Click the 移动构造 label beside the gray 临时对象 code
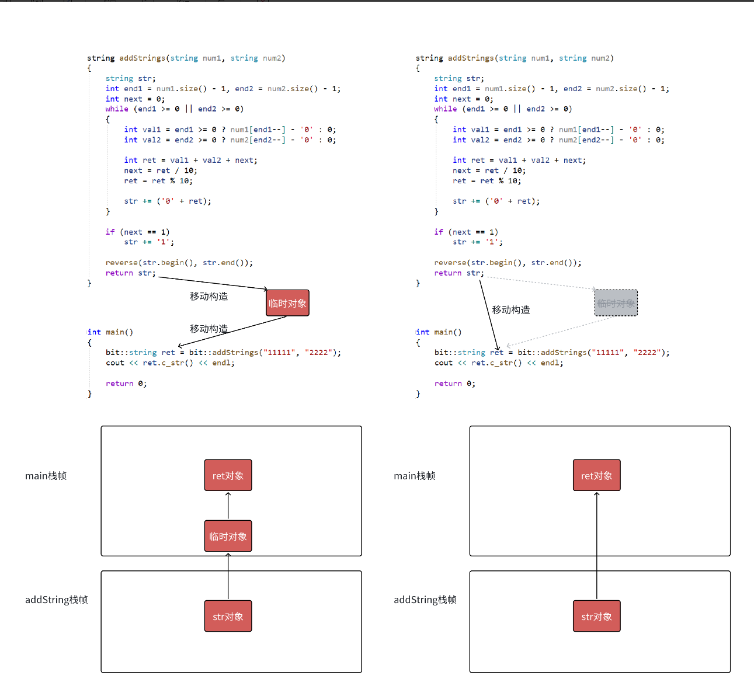Viewport: 754px width, 700px height. [511, 310]
